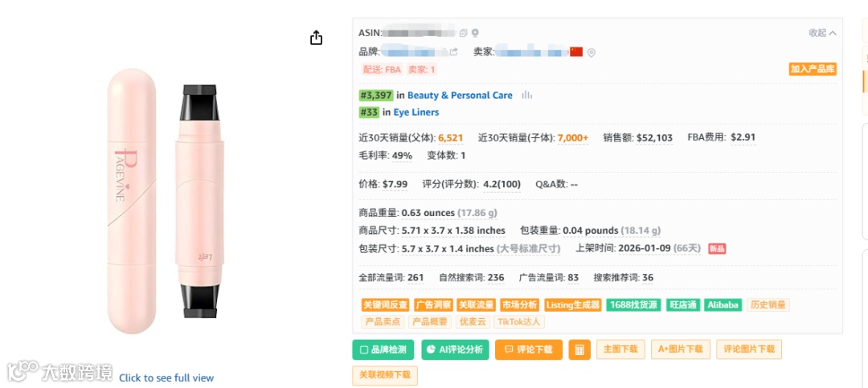Collapse the panel with 收起
The width and height of the screenshot is (868, 388).
coord(823,33)
